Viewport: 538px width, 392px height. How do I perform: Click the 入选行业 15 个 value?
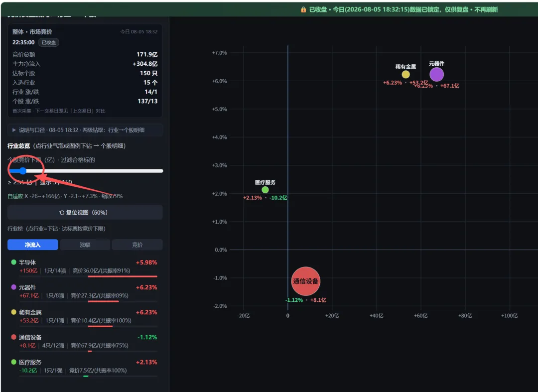click(x=150, y=82)
